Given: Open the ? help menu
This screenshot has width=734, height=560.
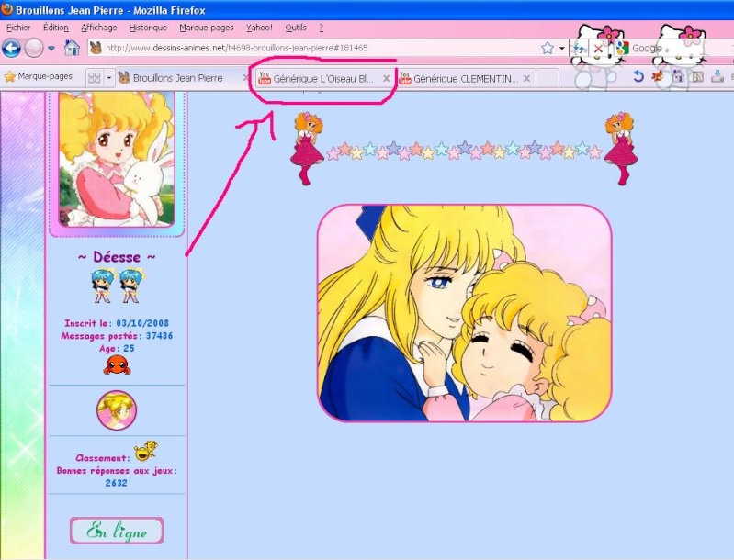Looking at the screenshot, I should click(x=322, y=28).
